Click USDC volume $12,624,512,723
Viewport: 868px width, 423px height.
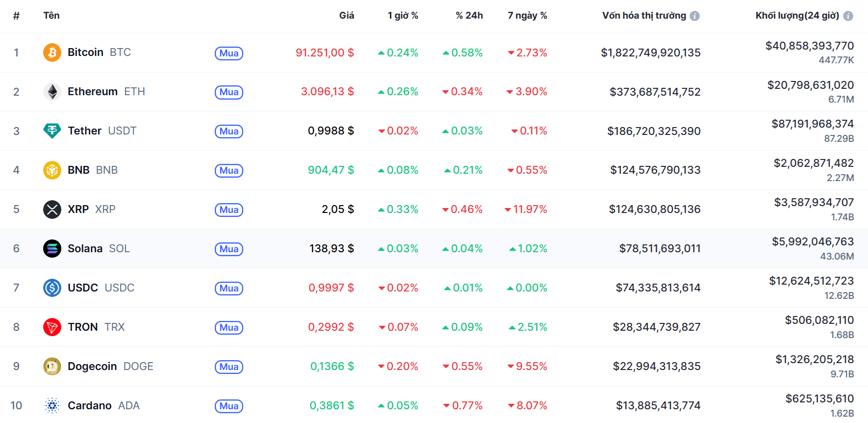[812, 281]
